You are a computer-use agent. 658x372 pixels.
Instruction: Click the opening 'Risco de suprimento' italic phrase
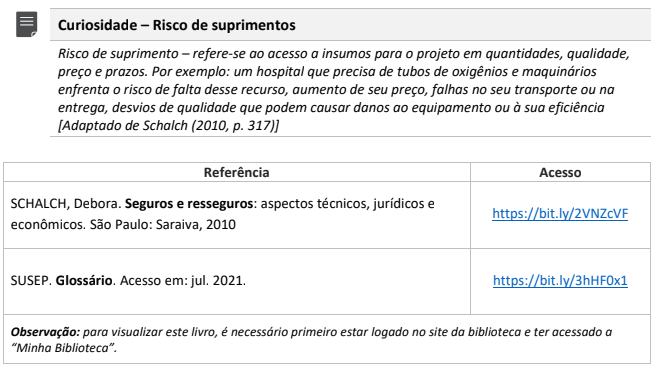point(118,54)
